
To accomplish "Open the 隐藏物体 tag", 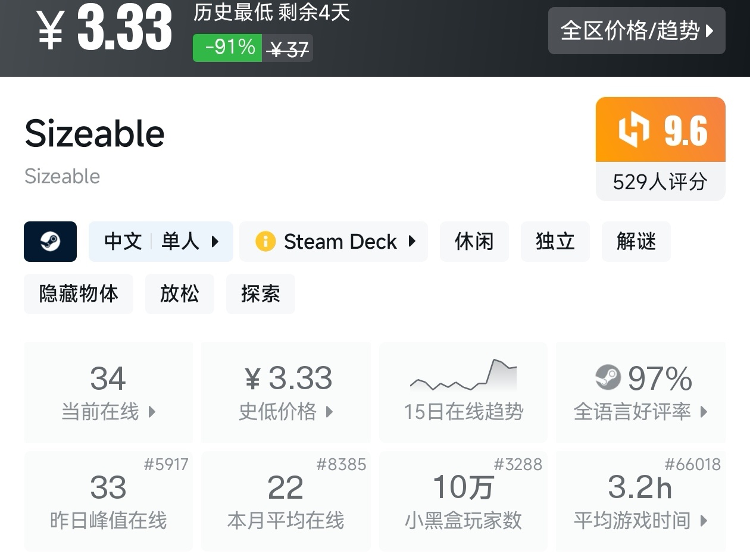I will click(79, 294).
